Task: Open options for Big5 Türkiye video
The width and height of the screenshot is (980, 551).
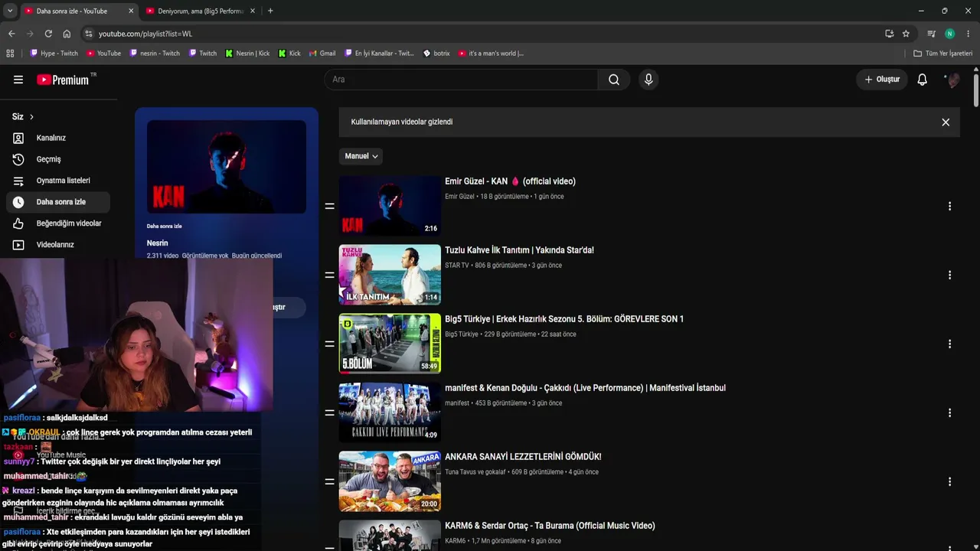Action: 949,344
